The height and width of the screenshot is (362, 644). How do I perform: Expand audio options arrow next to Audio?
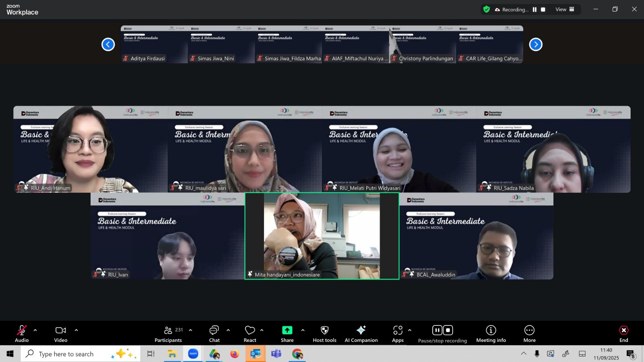[35, 330]
